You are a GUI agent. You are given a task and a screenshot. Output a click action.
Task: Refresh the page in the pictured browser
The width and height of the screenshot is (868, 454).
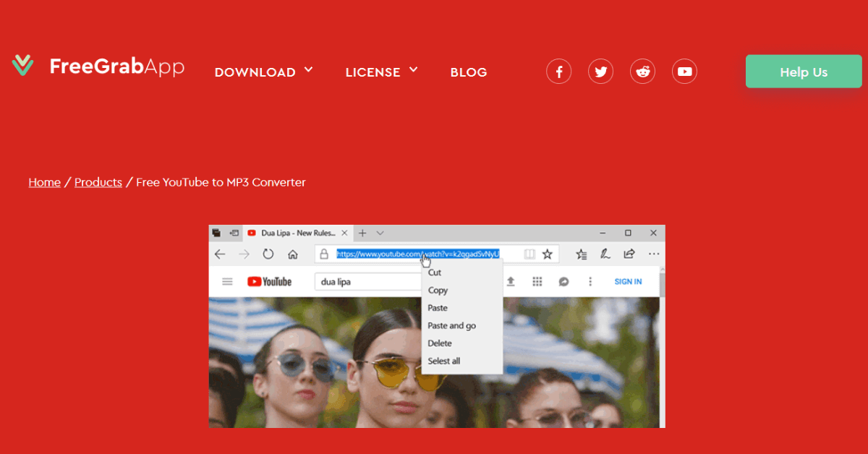268,254
